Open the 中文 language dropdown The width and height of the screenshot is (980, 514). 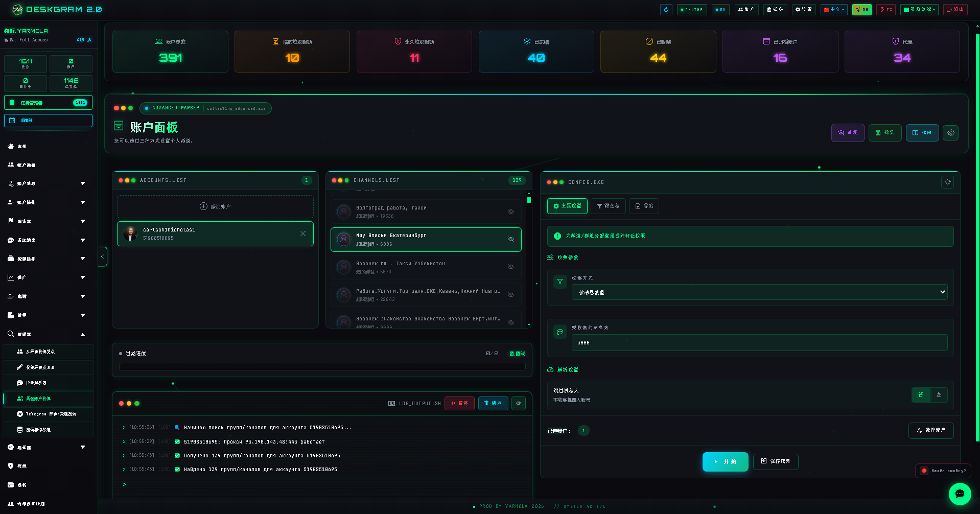[x=834, y=10]
